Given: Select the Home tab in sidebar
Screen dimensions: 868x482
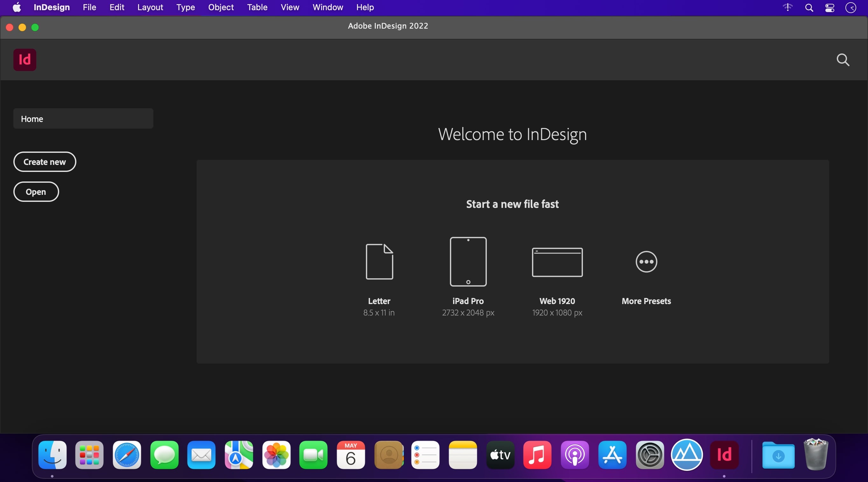Looking at the screenshot, I should pyautogui.click(x=83, y=119).
